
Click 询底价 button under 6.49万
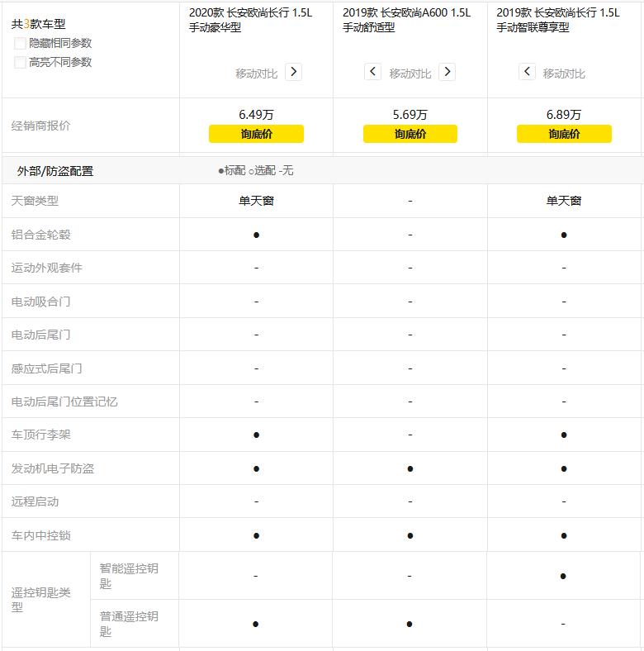click(257, 134)
